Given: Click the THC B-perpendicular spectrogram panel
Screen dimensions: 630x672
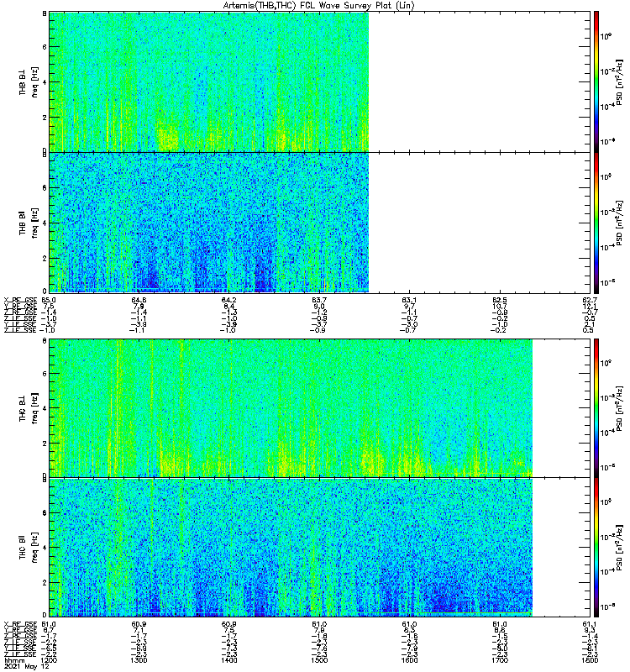Looking at the screenshot, I should [x=320, y=408].
